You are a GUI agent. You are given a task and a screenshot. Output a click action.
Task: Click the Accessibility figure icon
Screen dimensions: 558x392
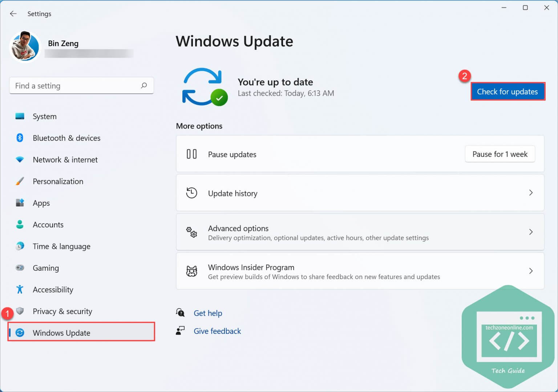pos(20,289)
